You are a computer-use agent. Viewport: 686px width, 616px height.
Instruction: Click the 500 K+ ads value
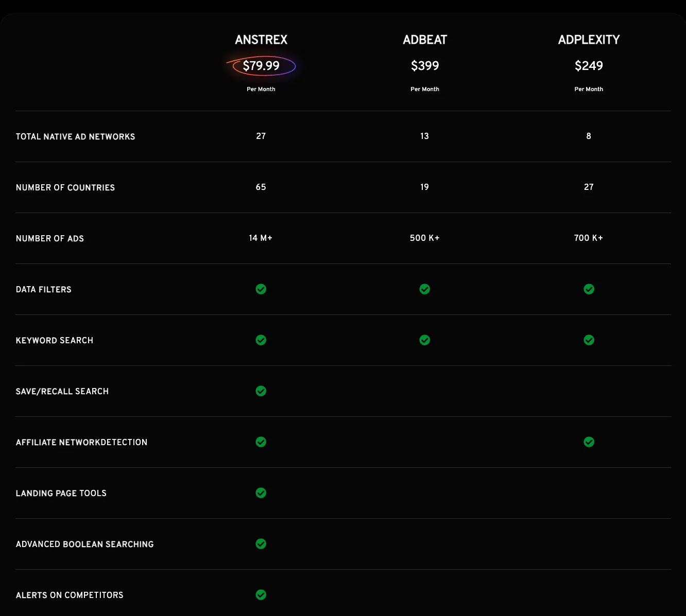click(425, 238)
